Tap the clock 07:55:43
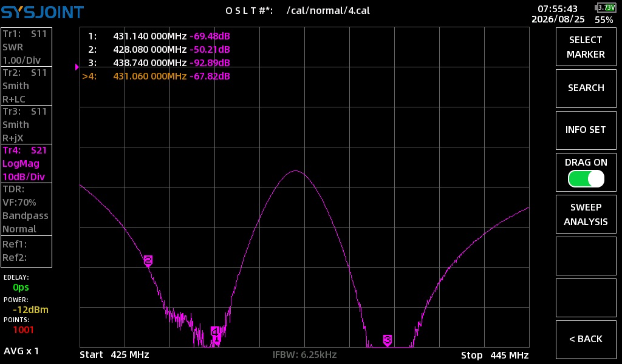 coord(558,8)
